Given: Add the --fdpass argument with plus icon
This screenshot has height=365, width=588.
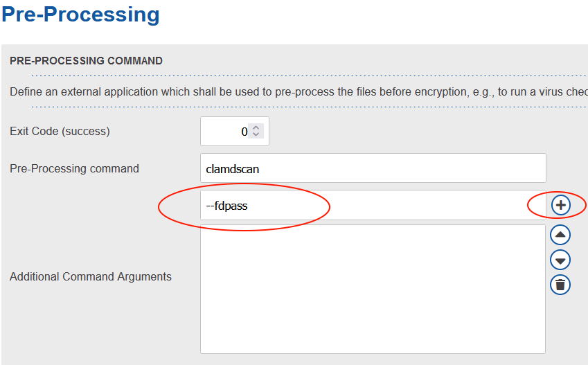Looking at the screenshot, I should (560, 205).
